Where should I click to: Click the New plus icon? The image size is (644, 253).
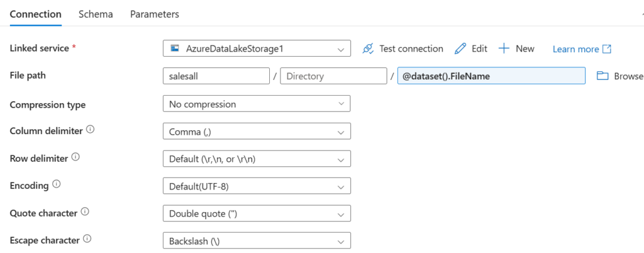pyautogui.click(x=504, y=49)
